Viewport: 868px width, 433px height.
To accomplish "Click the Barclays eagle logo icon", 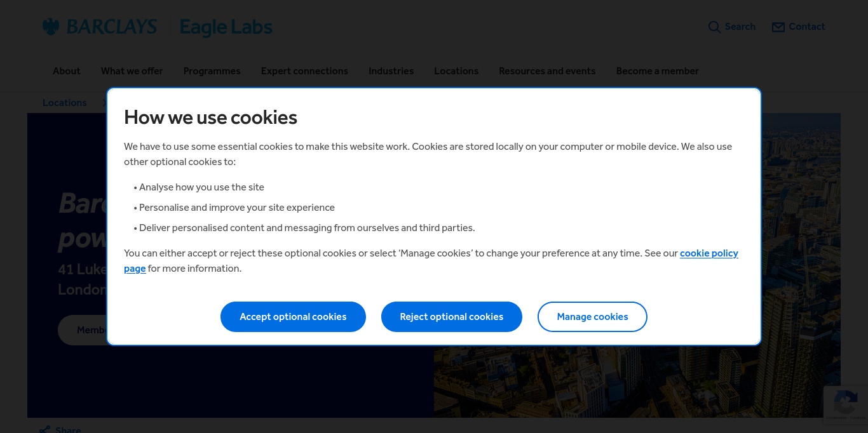I will click(x=51, y=27).
